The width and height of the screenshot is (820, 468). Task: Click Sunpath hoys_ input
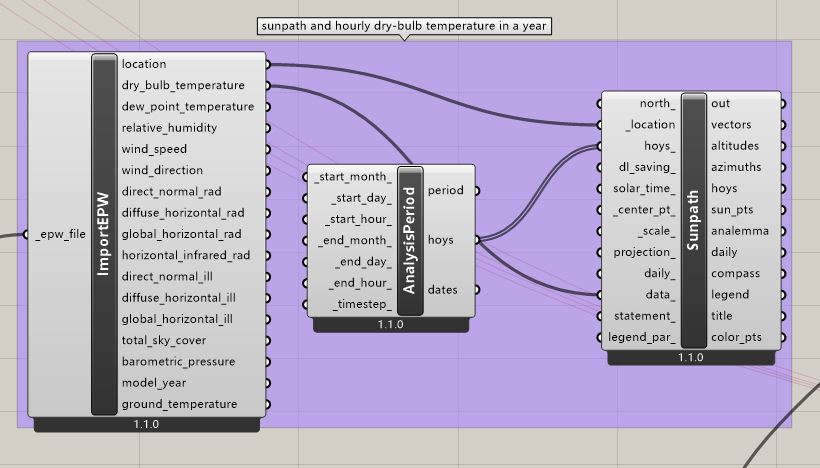(x=659, y=146)
